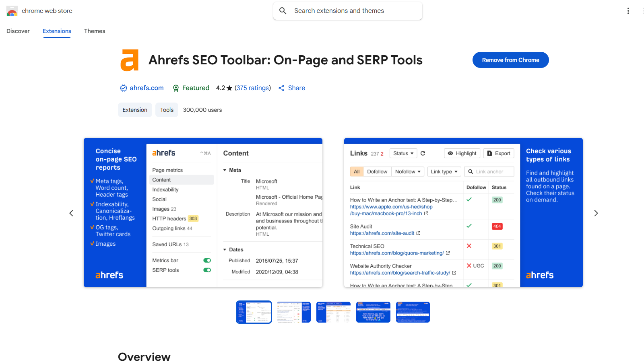This screenshot has height=362, width=644.
Task: Click the right carousel arrow
Action: tap(596, 213)
